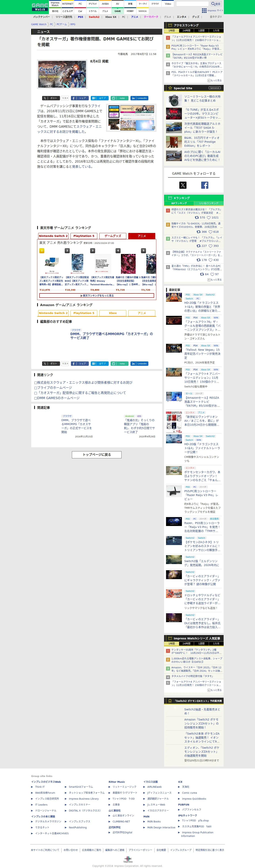Click 楽天ランキングをもっと見る button
Screen dimensions: 255x868
pyautogui.click(x=97, y=295)
